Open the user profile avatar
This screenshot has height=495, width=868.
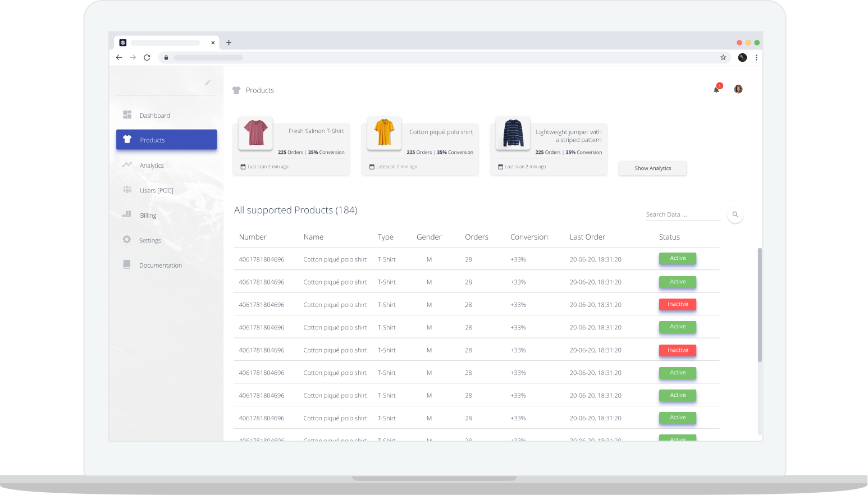738,89
